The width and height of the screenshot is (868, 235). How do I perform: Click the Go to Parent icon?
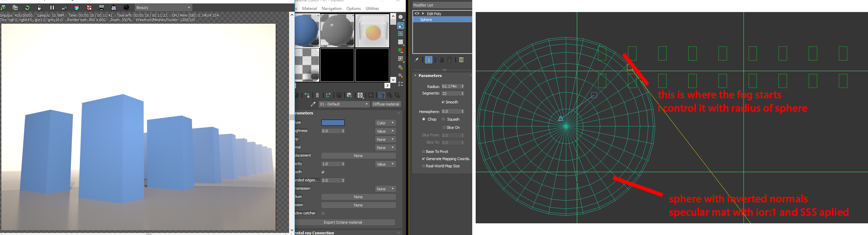coord(390,95)
